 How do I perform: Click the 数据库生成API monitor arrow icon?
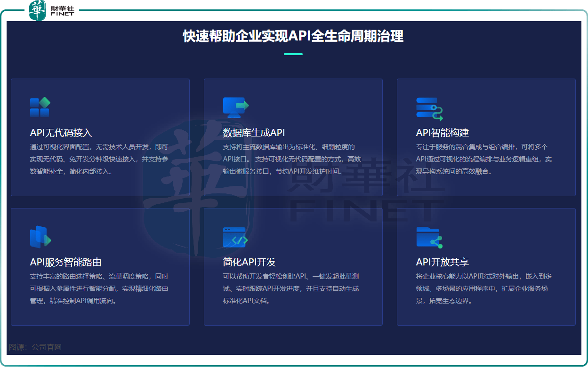pyautogui.click(x=235, y=107)
